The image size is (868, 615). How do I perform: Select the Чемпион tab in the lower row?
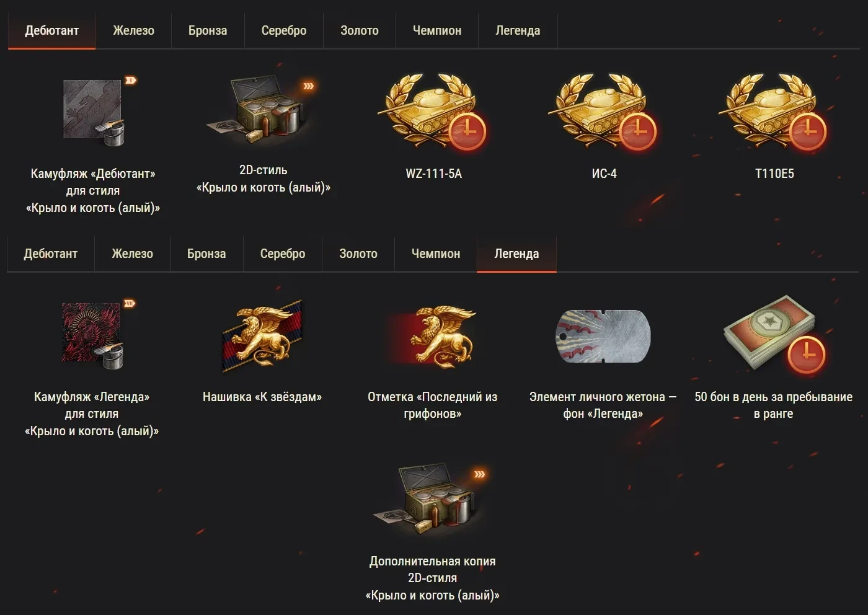(436, 254)
